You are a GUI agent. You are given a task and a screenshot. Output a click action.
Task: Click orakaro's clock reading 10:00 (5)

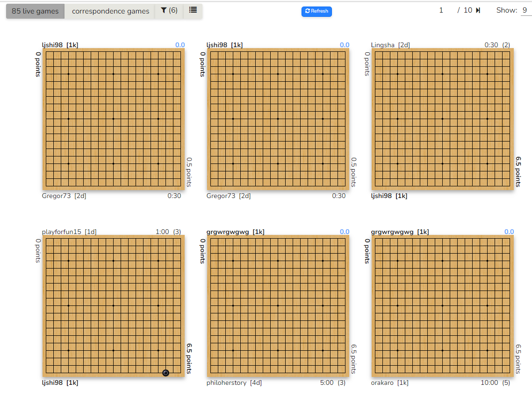coord(495,383)
